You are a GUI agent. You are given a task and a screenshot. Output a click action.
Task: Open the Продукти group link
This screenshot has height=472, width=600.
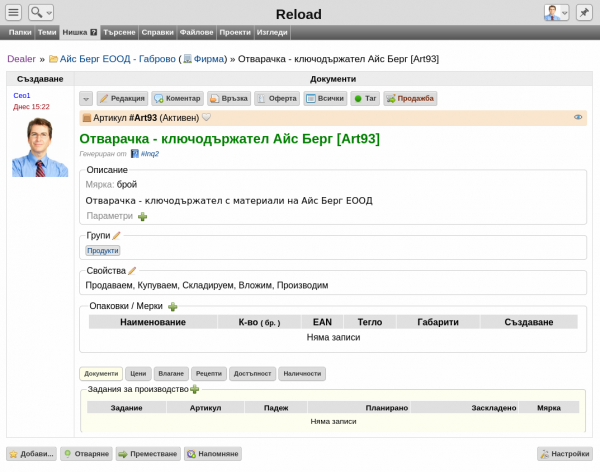(103, 251)
